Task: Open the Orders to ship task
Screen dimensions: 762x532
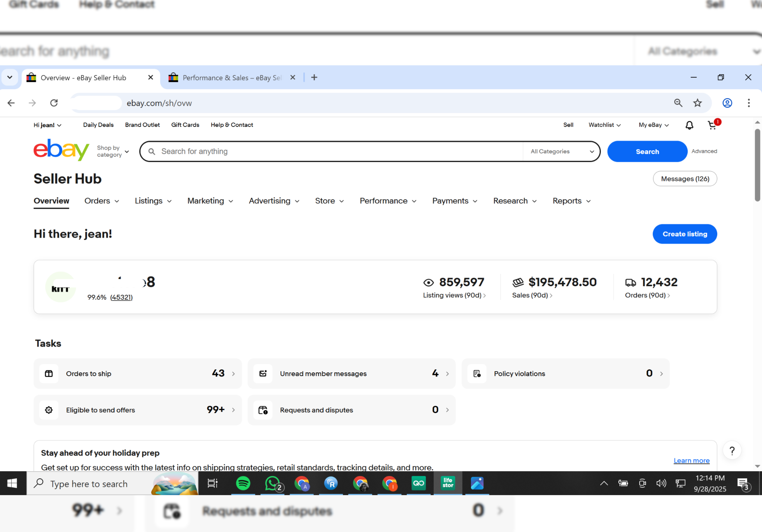Action: 138,373
